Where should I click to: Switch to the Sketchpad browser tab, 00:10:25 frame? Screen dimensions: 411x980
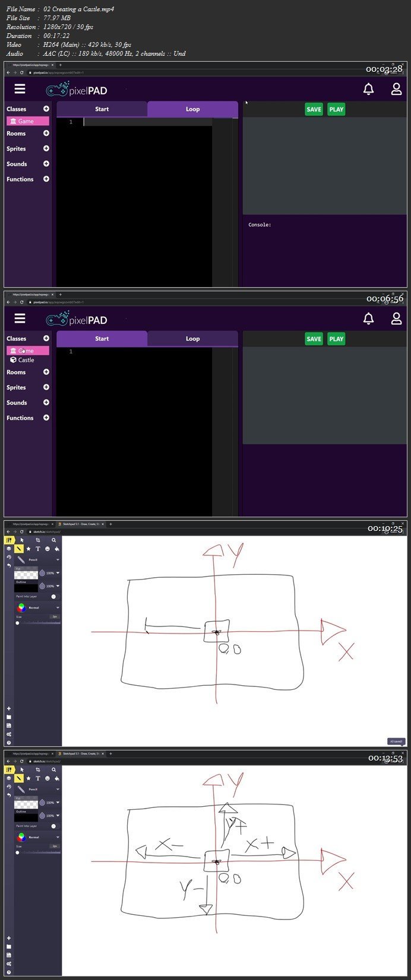(81, 524)
